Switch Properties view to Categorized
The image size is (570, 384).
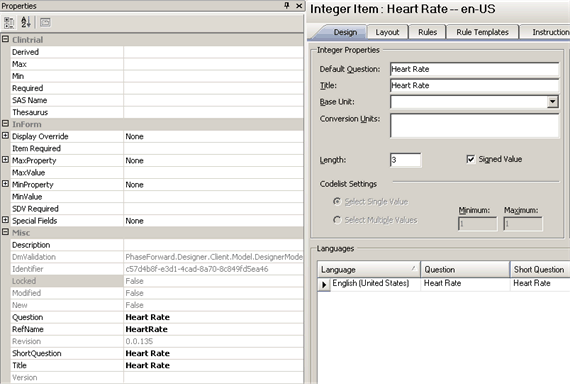pyautogui.click(x=9, y=23)
